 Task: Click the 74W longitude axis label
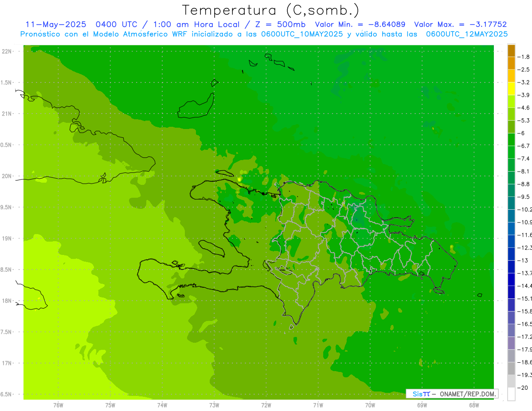point(162,405)
